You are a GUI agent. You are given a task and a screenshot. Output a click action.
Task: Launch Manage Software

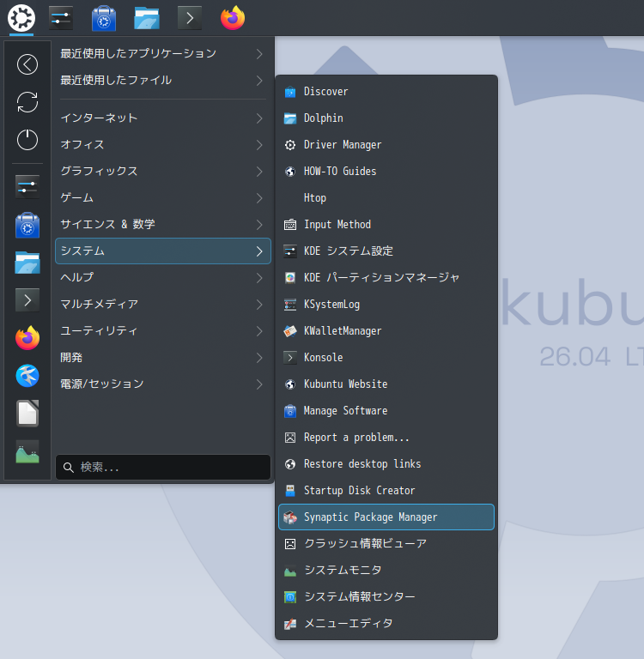point(386,411)
